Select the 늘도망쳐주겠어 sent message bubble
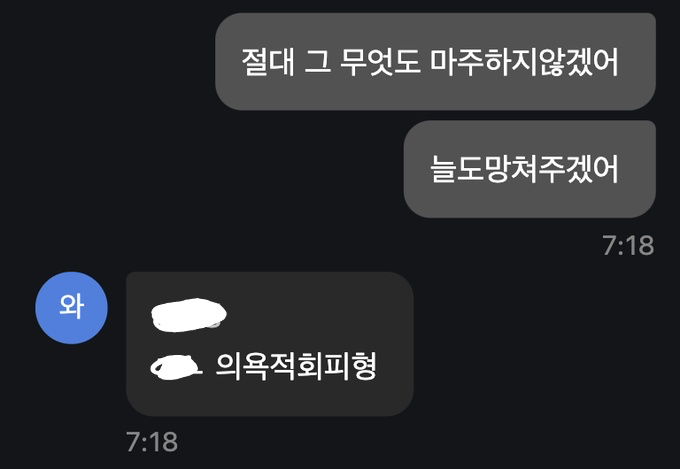The image size is (680, 469). [x=530, y=169]
